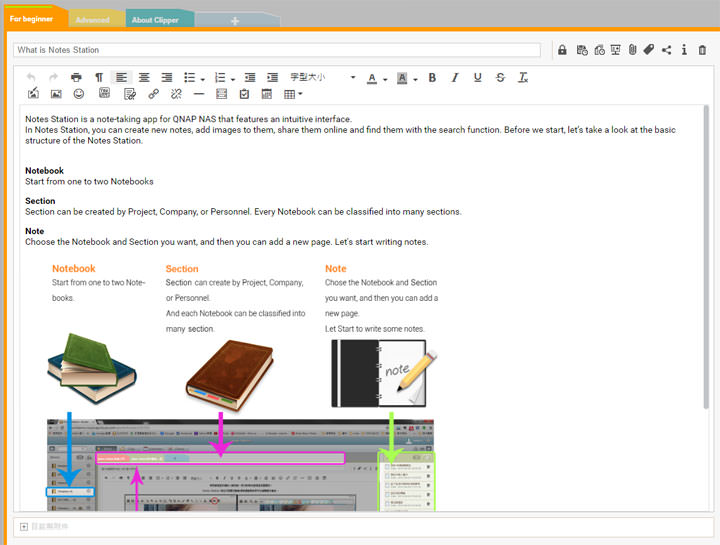Viewport: 720px width, 545px height.
Task: Click the print icon
Action: pyautogui.click(x=77, y=77)
